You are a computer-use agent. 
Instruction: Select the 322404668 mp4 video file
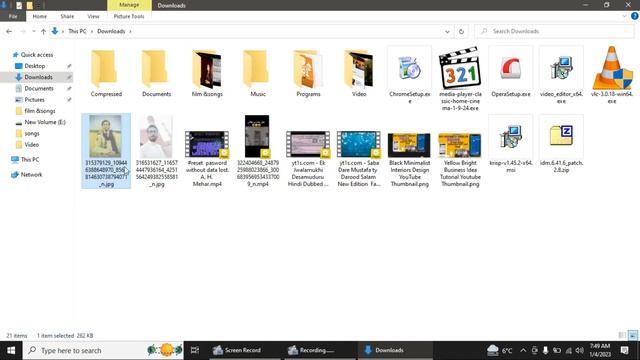tap(258, 151)
